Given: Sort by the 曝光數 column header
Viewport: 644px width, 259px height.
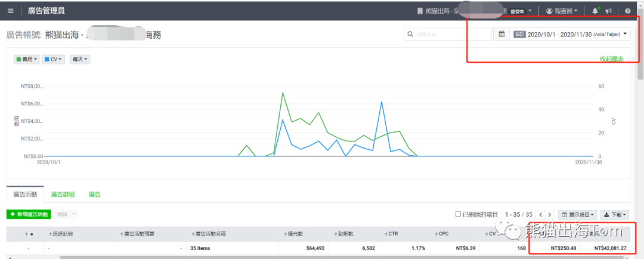Looking at the screenshot, I should tap(303, 234).
